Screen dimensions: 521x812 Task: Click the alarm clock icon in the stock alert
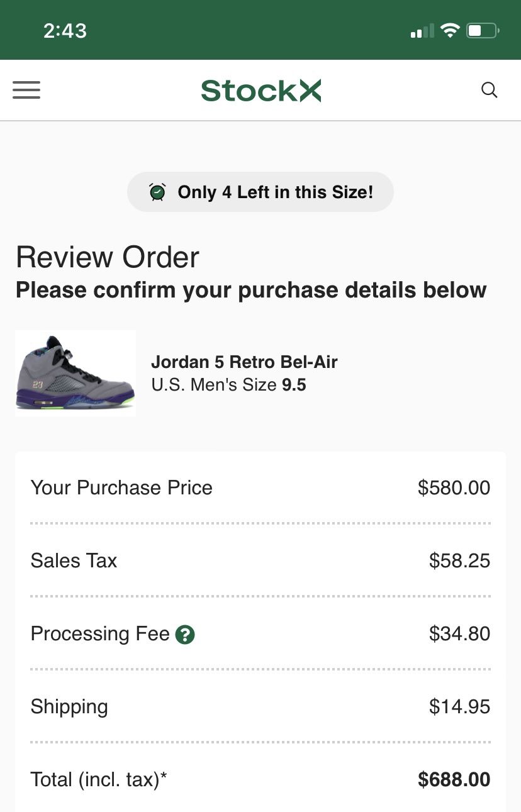coord(157,191)
